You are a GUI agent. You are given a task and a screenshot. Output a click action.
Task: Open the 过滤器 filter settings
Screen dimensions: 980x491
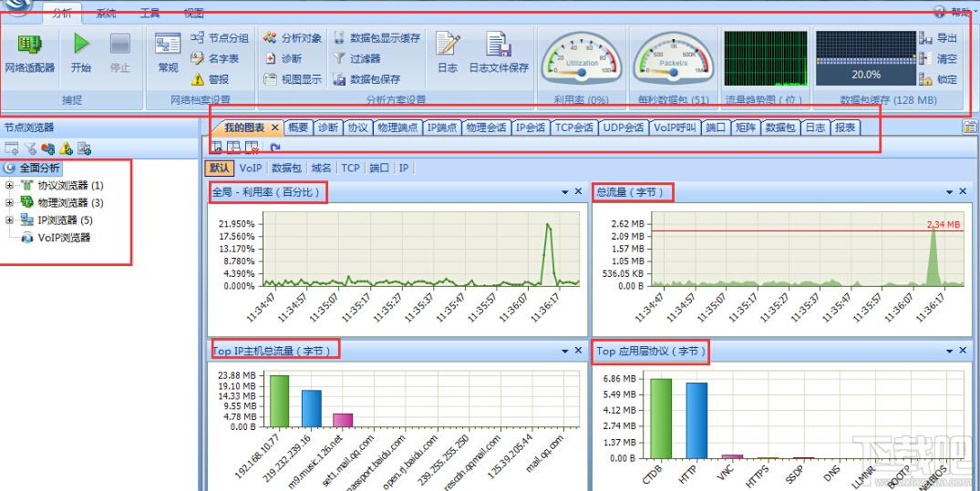pos(356,58)
